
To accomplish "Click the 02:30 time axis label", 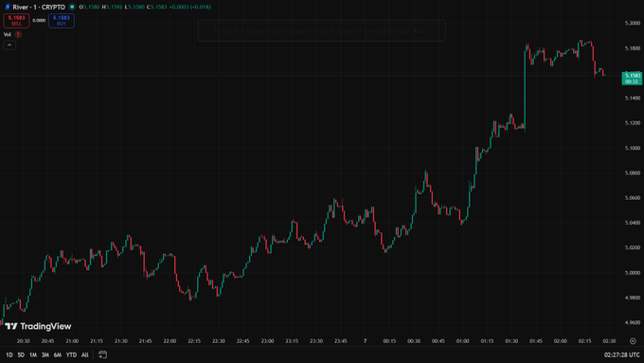I will [x=609, y=341].
